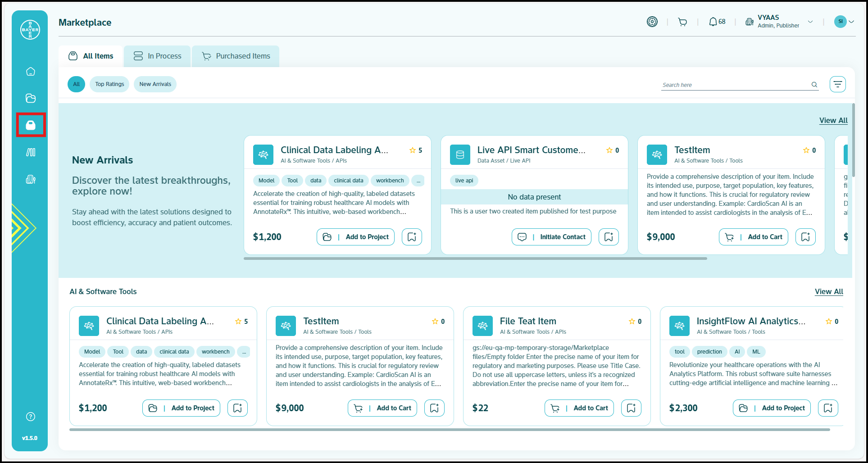The width and height of the screenshot is (868, 463).
Task: Switch to the In Process tab
Action: (157, 56)
